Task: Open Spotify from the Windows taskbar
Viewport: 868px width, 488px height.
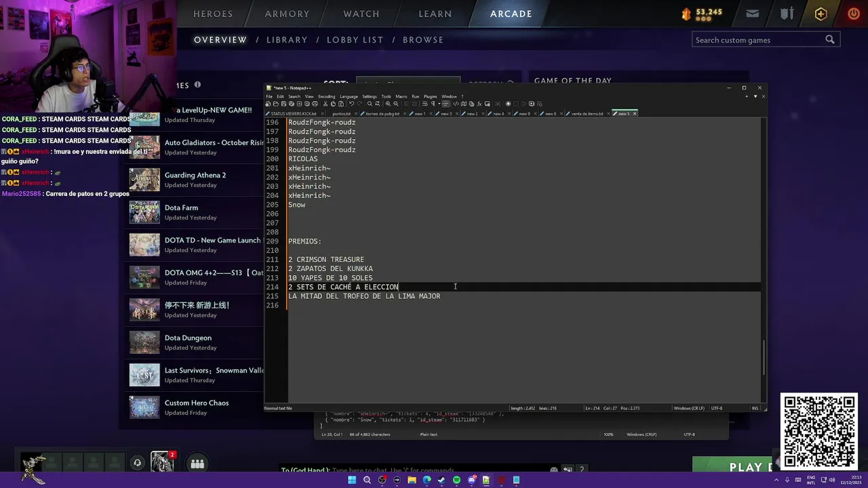Action: 456,480
